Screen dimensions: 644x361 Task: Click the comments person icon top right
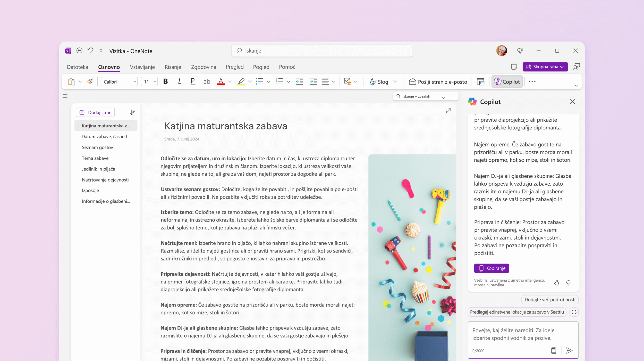pos(576,67)
